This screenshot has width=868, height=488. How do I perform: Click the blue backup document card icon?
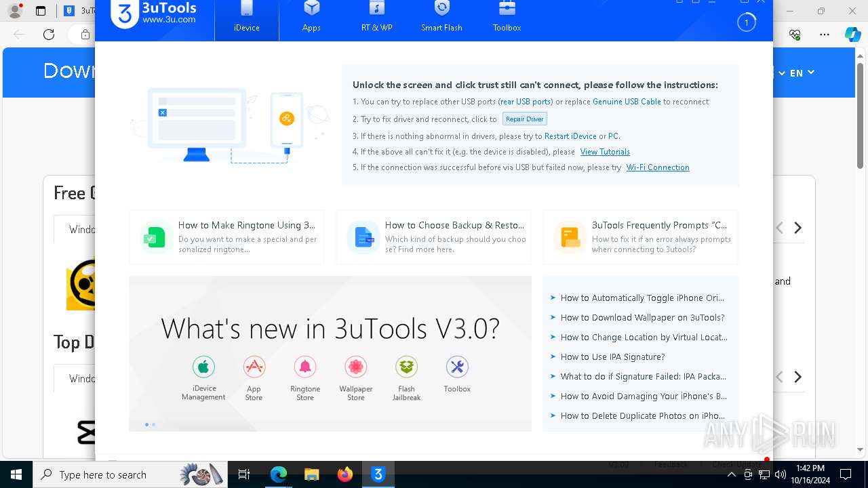pyautogui.click(x=363, y=237)
